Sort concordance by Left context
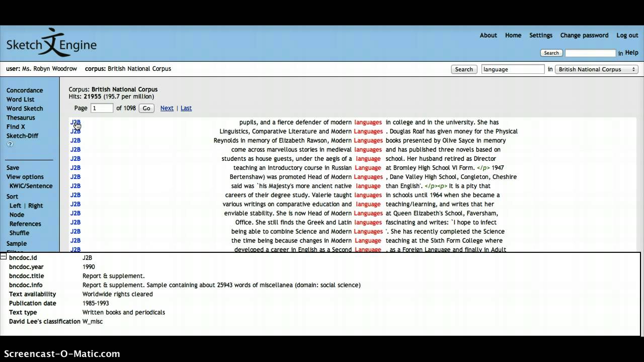Viewport: 644px width, 362px height. tap(15, 206)
